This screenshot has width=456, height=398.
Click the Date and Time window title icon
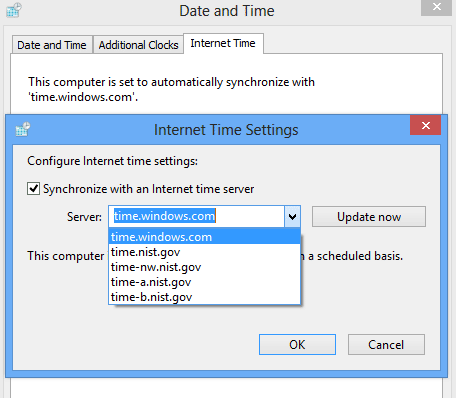point(14,10)
